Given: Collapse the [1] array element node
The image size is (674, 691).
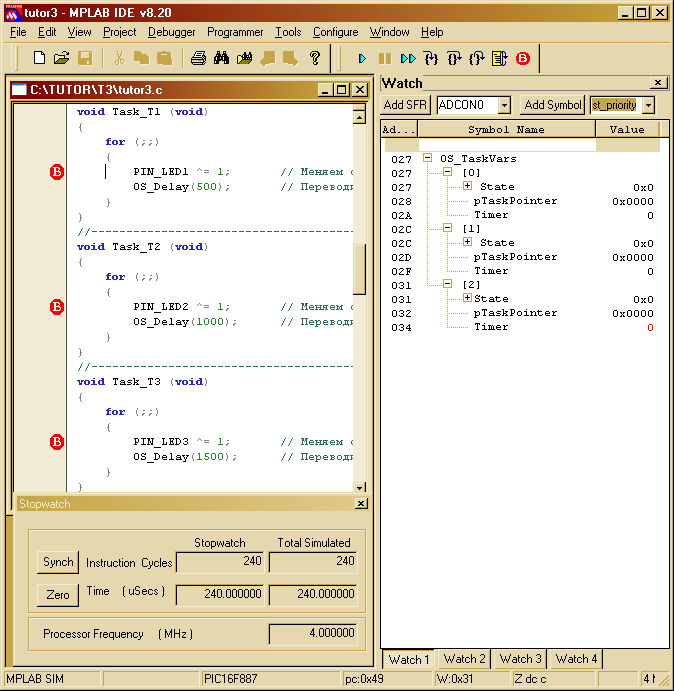Looking at the screenshot, I should click(447, 228).
